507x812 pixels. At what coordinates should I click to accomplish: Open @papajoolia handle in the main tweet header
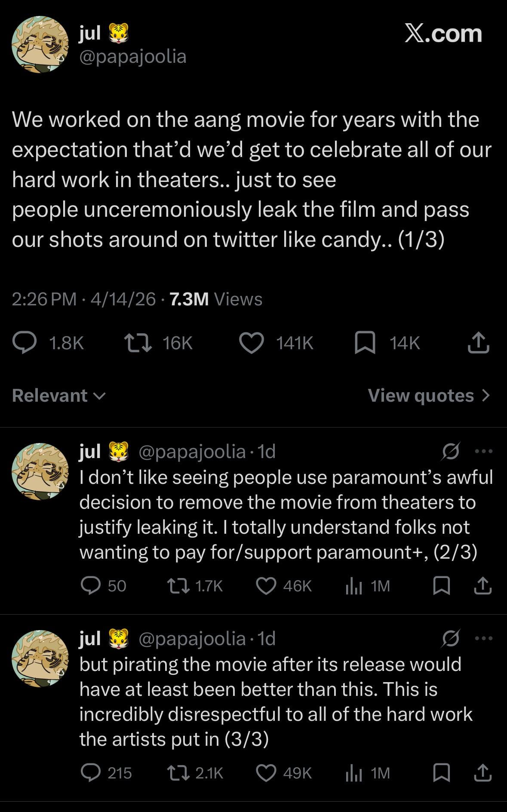point(132,56)
